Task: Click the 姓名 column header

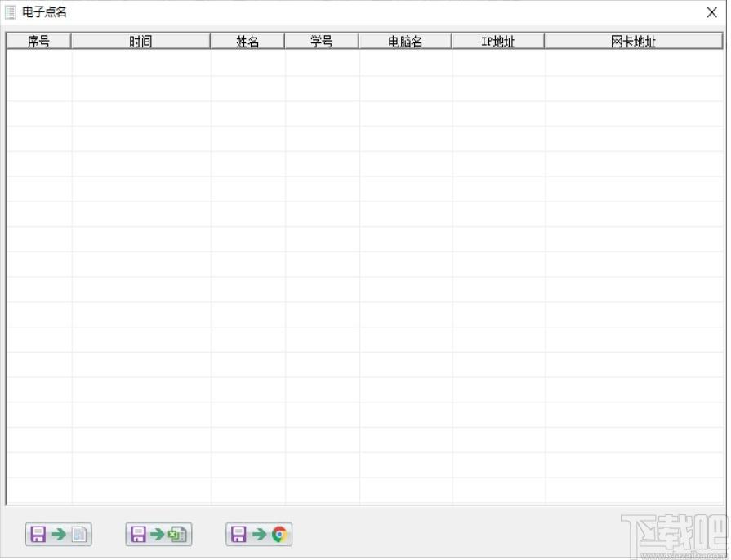Action: click(247, 42)
